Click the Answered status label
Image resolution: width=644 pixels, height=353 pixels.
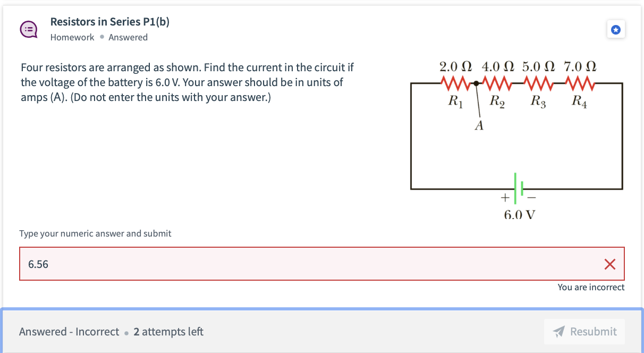(128, 37)
